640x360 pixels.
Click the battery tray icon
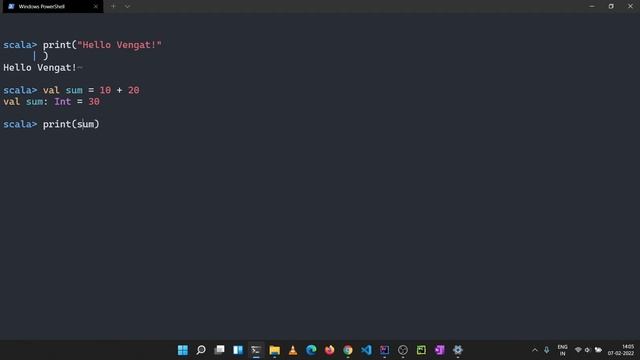point(598,350)
